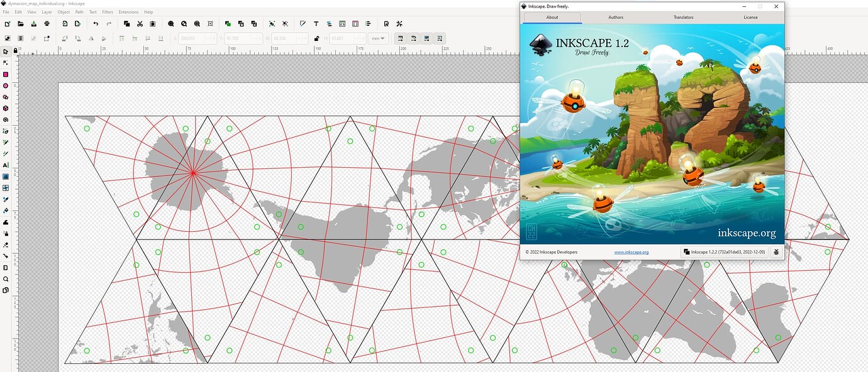Activate the Zoom tool
Viewport: 868px width, 372px height.
[6, 278]
